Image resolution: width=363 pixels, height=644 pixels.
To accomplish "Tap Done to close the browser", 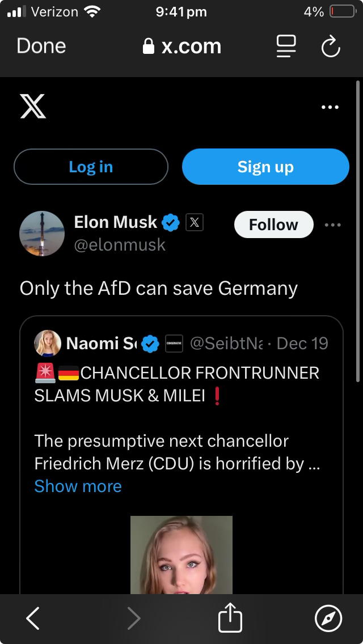I will point(41,46).
